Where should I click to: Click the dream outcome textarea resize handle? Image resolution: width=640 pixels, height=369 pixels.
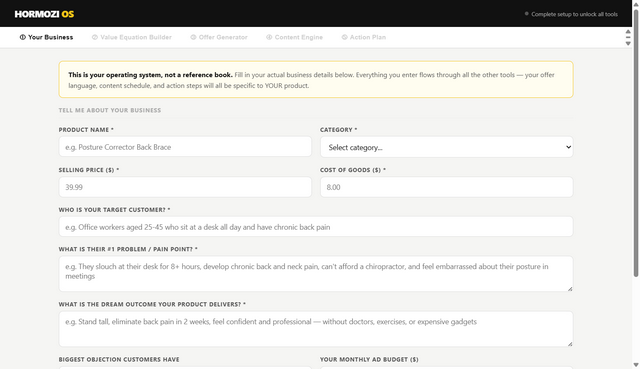pyautogui.click(x=570, y=344)
